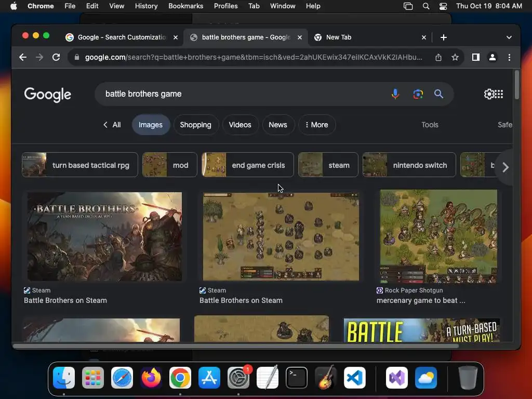The image size is (532, 399).
Task: Open the Battle Brothers title art thumbnail
Action: 104,236
